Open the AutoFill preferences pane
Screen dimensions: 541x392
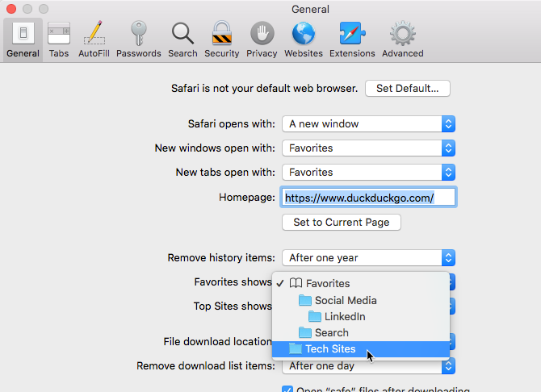[x=94, y=40]
